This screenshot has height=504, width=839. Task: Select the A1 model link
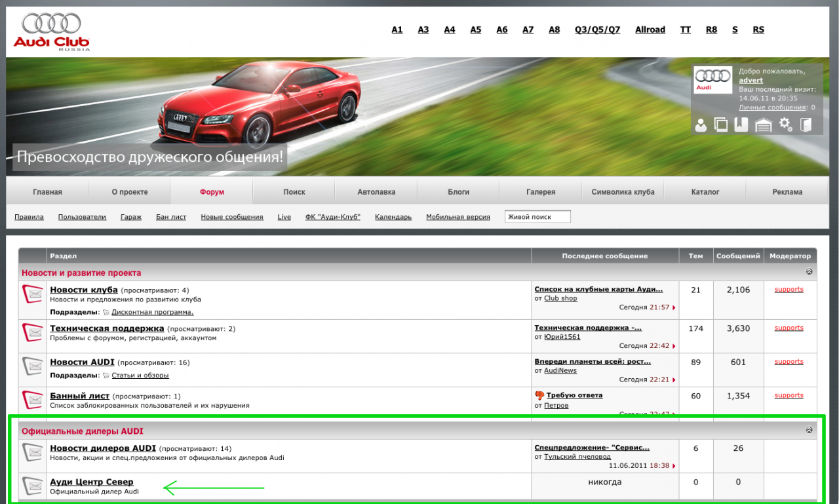coord(397,29)
